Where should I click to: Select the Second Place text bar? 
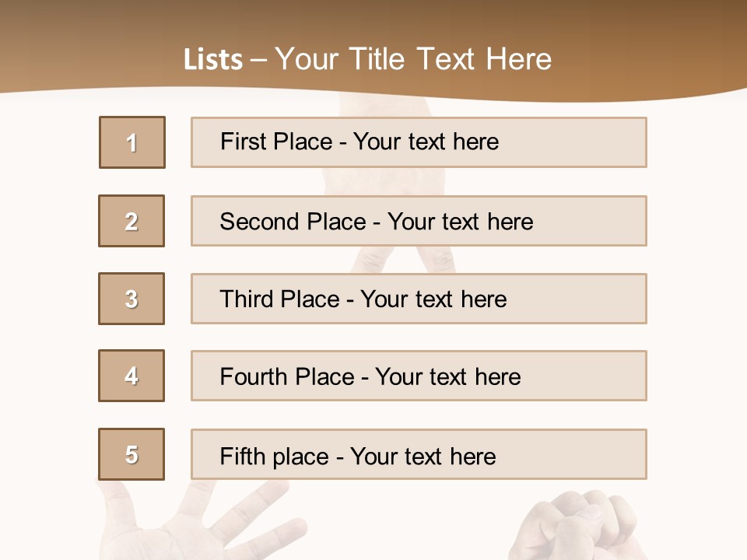[419, 221]
